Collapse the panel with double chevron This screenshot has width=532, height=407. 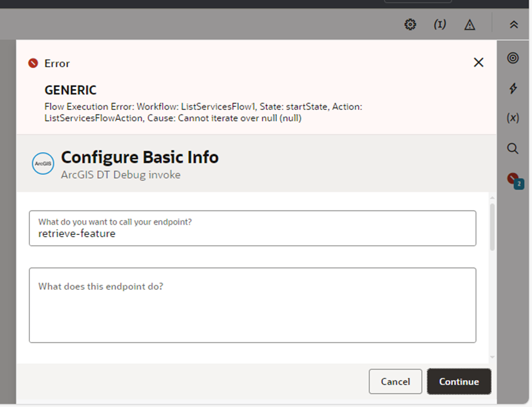[513, 24]
